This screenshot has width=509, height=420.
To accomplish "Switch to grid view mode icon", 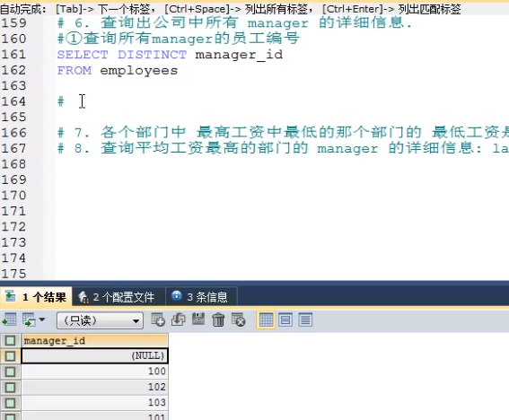I will (x=266, y=320).
